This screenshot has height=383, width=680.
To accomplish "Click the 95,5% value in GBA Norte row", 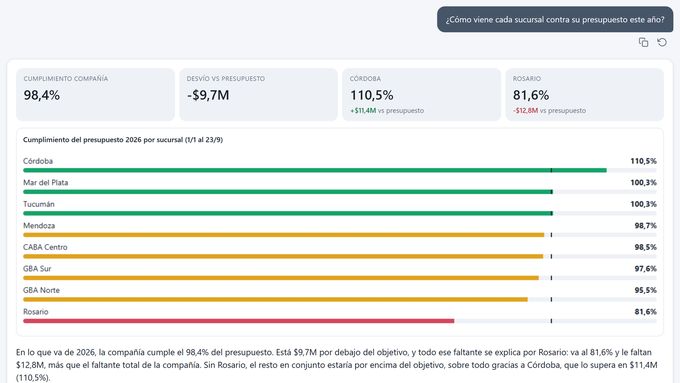I will (x=645, y=290).
